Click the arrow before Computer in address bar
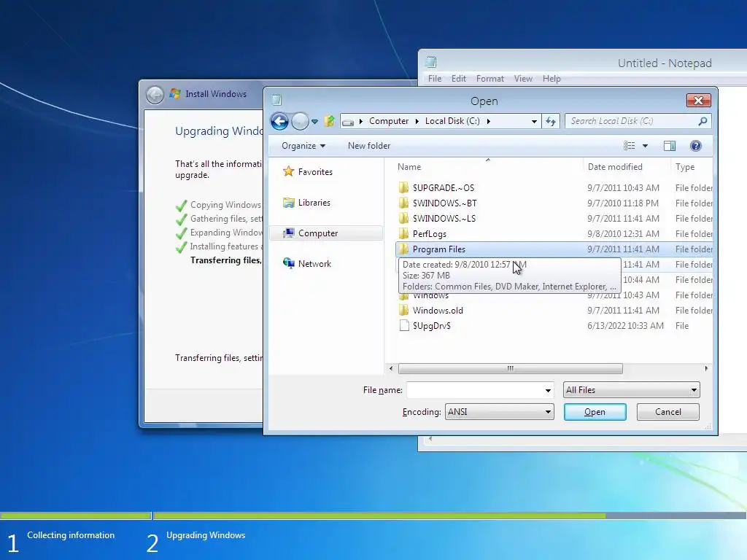 pos(360,122)
